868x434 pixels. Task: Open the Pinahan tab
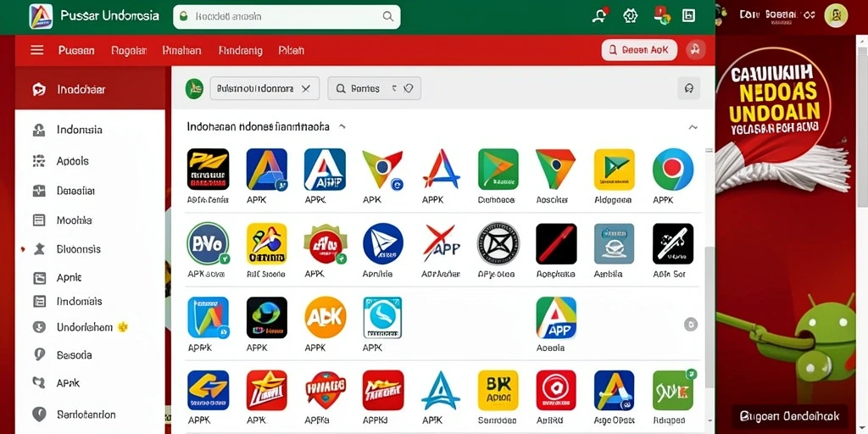pos(181,50)
